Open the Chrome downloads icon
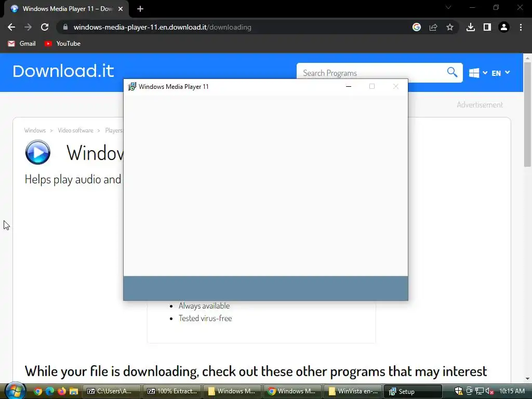This screenshot has height=399, width=532. click(x=471, y=27)
